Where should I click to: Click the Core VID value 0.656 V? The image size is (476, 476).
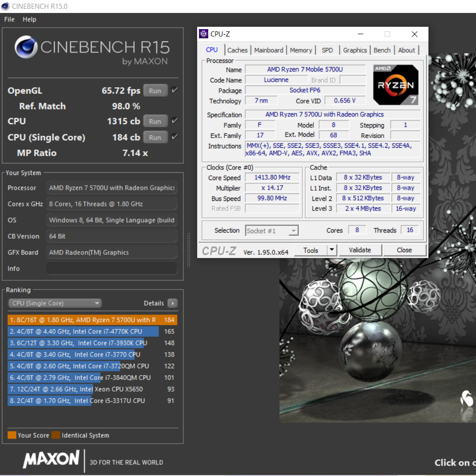[345, 101]
